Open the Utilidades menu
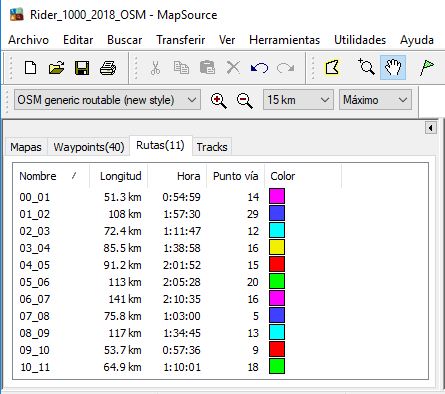445x394 pixels. pyautogui.click(x=360, y=40)
